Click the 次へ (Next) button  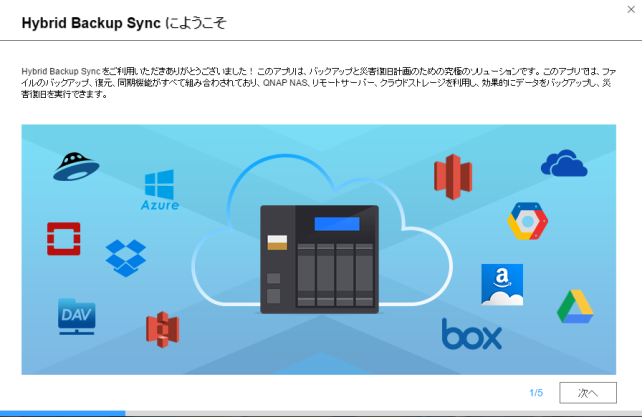coord(588,393)
